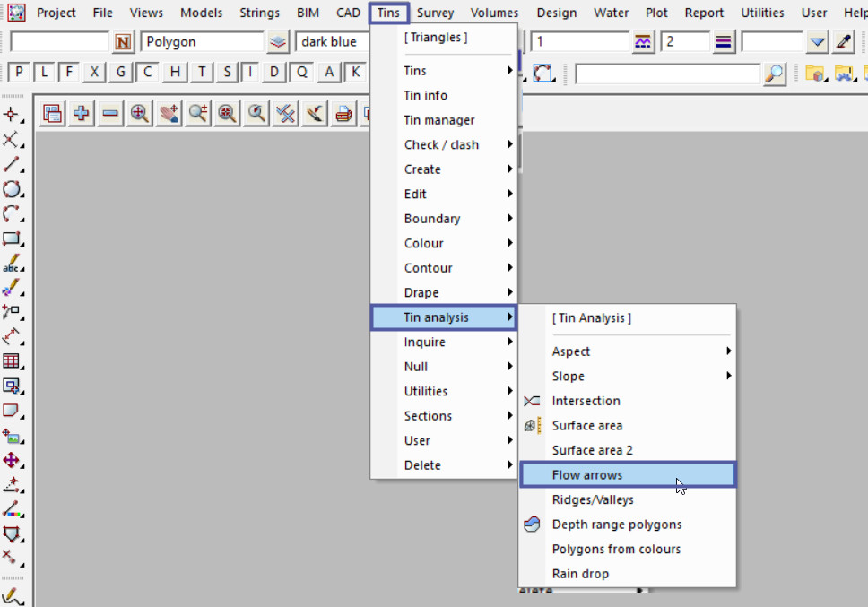The image size is (868, 607).
Task: Click the Polygon model name input field
Action: point(203,42)
